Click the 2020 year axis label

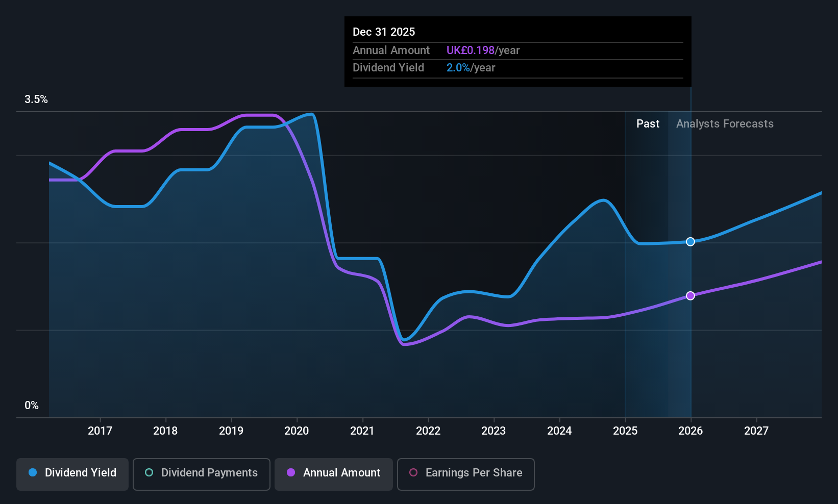pyautogui.click(x=297, y=431)
